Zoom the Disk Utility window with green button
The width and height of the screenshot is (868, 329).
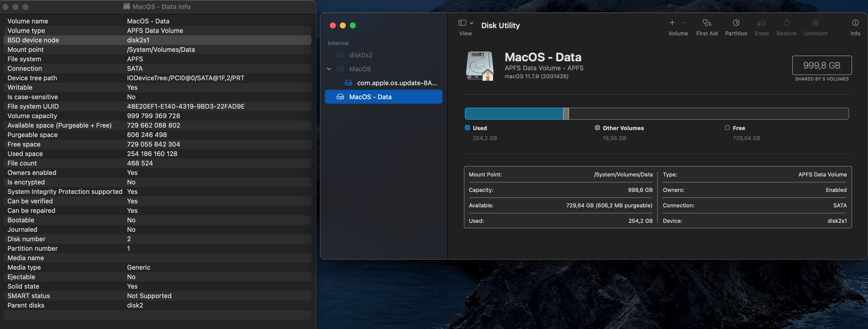[x=353, y=25]
